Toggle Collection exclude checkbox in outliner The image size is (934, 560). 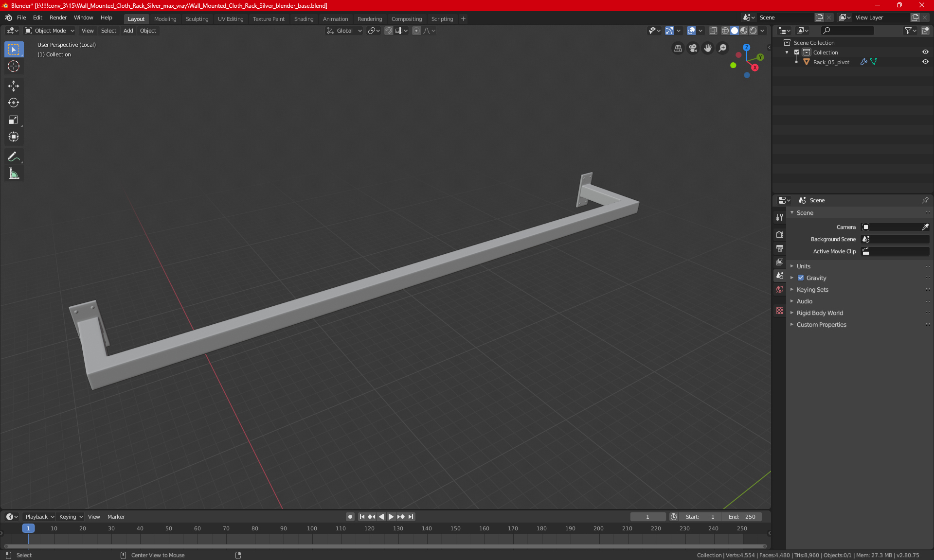797,52
